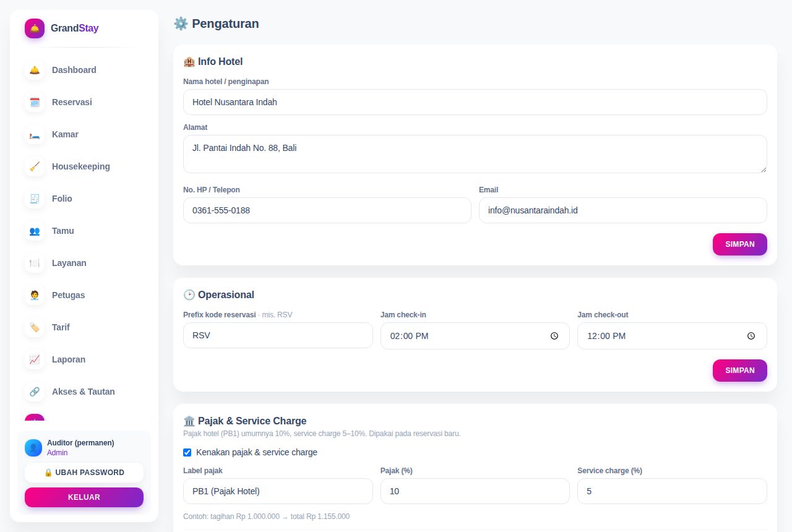Open clock picker for Jam check-in

(x=554, y=336)
